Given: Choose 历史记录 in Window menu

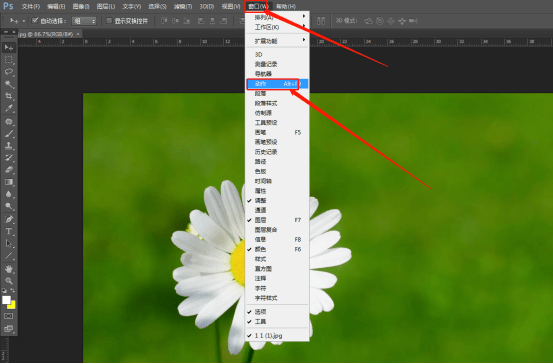Looking at the screenshot, I should point(277,152).
